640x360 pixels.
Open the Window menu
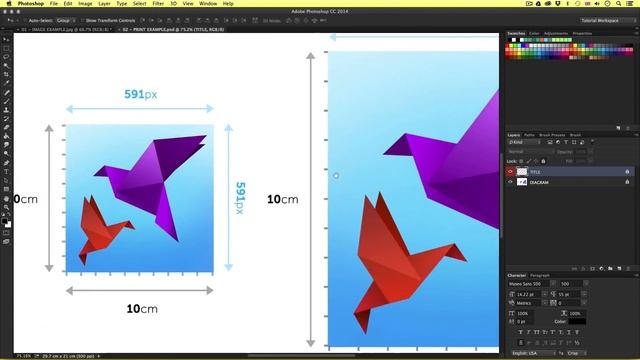pos(208,4)
